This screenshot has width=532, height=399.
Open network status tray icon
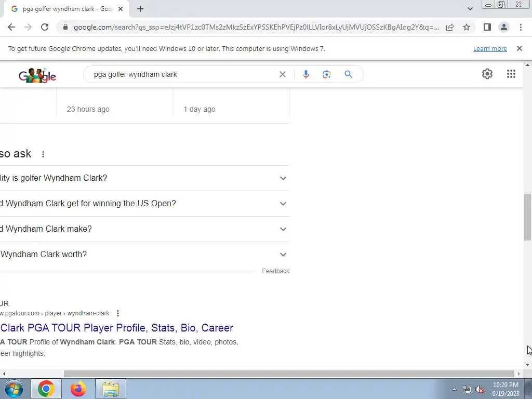pyautogui.click(x=467, y=389)
